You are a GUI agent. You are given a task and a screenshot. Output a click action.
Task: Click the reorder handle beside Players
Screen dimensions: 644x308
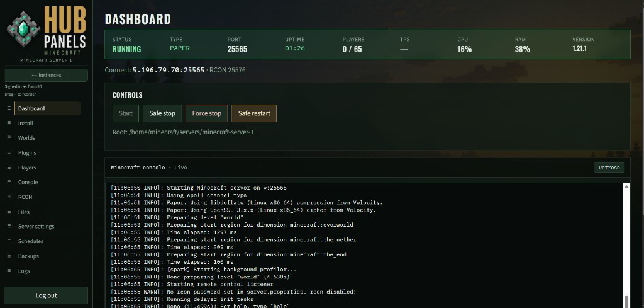point(9,168)
